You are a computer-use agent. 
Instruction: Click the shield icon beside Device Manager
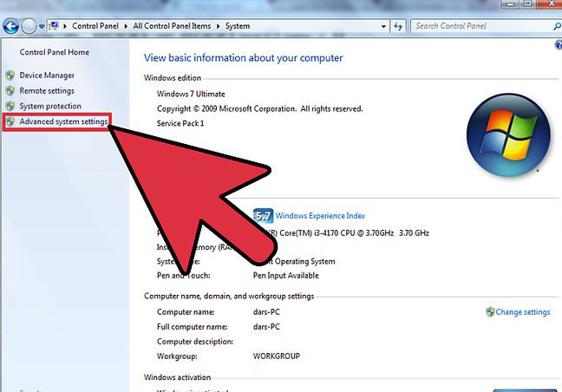(x=10, y=75)
